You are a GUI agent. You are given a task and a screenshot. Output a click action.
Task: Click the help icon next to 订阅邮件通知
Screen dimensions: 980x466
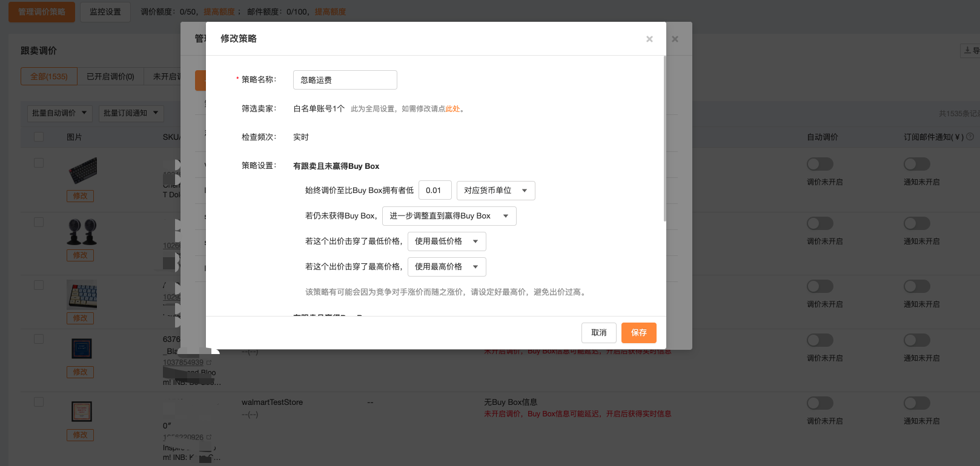coord(970,137)
